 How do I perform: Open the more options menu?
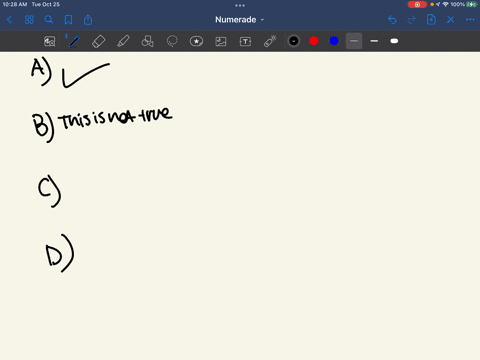(470, 20)
